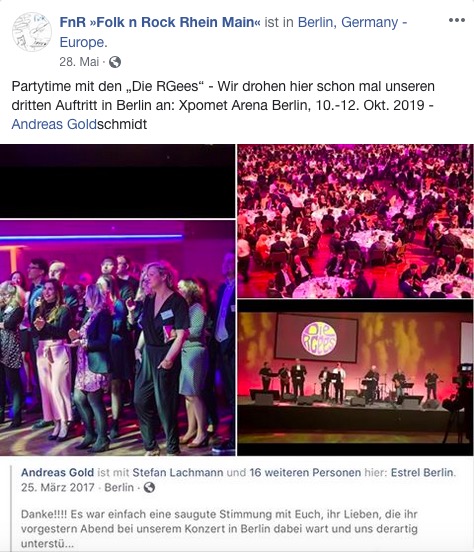The width and height of the screenshot is (474, 552).
Task: Show the 16 weiteren Personen list
Action: click(305, 472)
